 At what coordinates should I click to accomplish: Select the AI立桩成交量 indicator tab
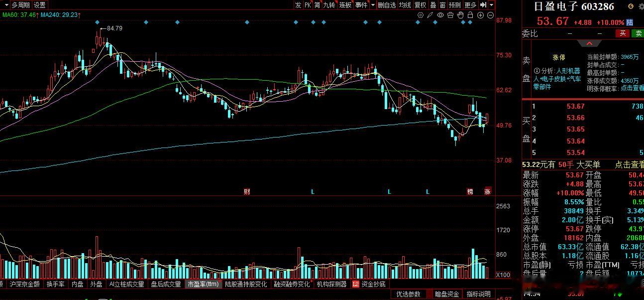pos(126,284)
